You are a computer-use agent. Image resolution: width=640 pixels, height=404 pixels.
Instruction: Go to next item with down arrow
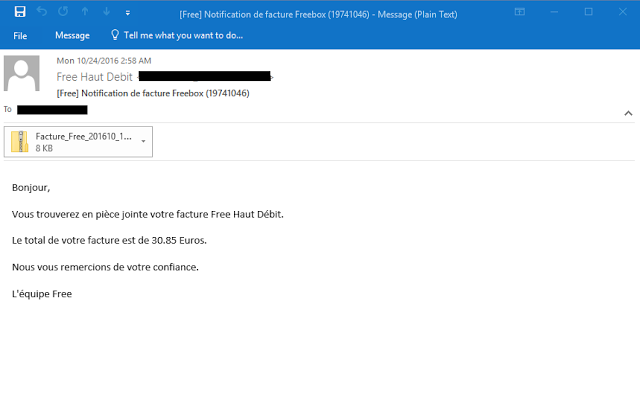pos(105,12)
